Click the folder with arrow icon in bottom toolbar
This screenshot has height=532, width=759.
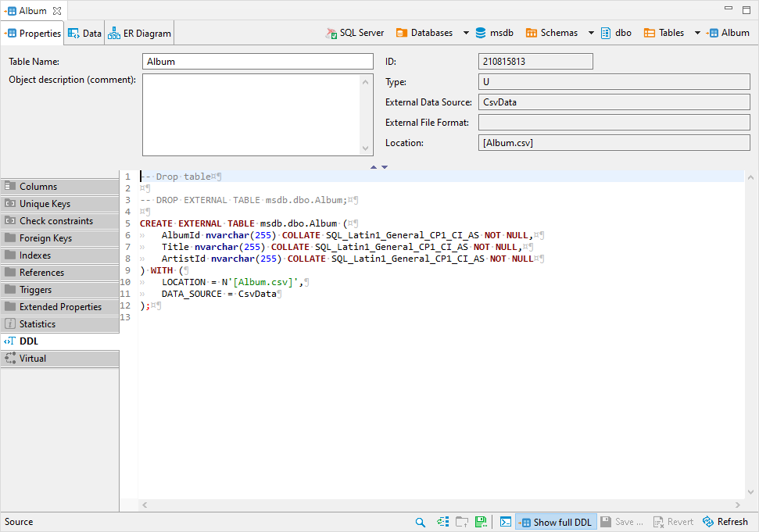[462, 522]
